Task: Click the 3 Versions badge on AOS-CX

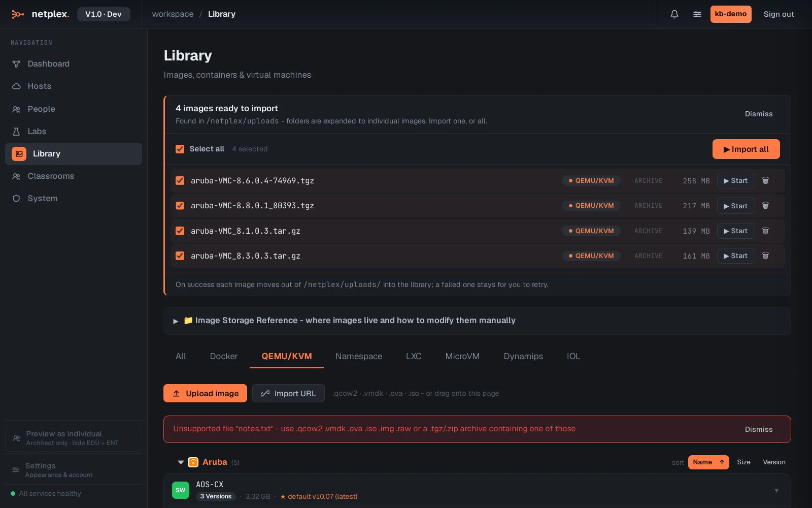Action: [216, 497]
